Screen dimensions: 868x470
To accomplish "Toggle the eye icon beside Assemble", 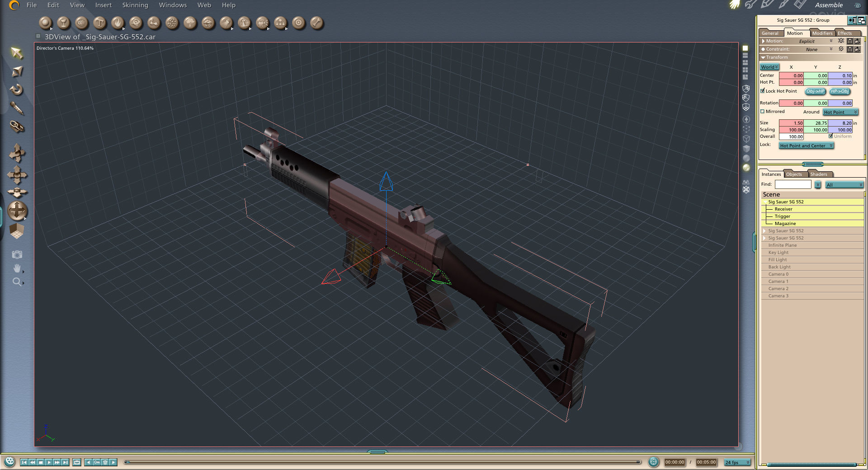I will [x=858, y=5].
